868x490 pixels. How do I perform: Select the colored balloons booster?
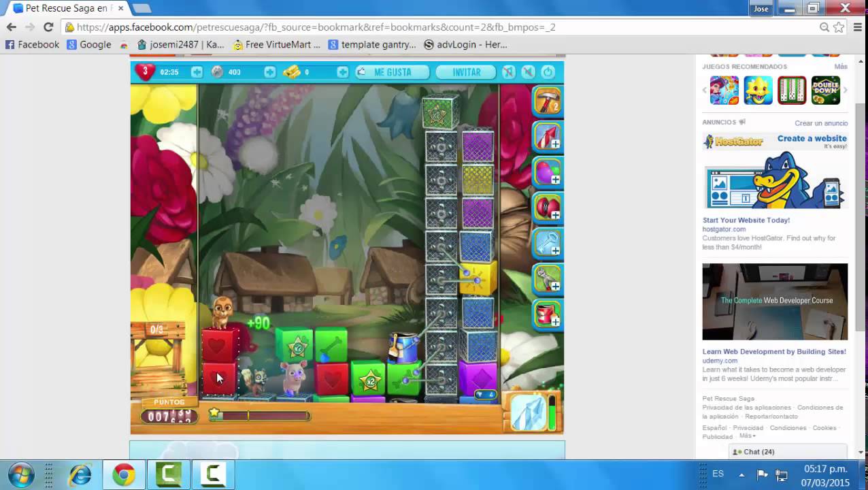547,171
